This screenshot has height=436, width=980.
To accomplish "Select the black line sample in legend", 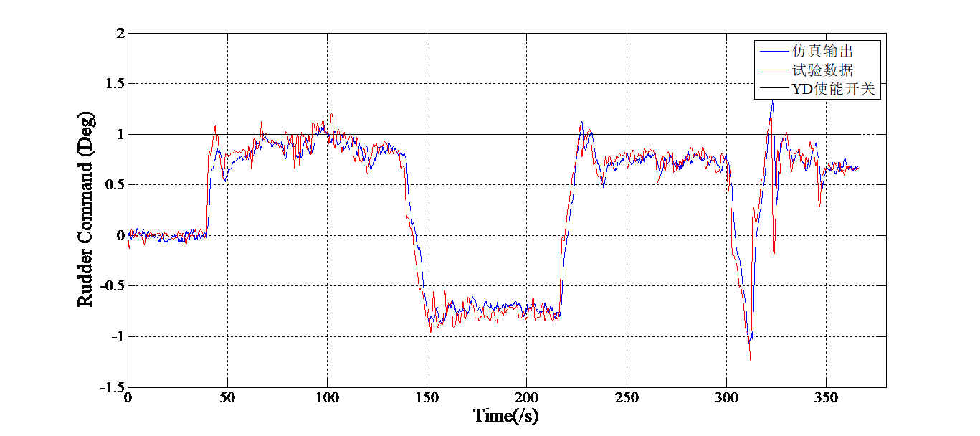I will [773, 89].
